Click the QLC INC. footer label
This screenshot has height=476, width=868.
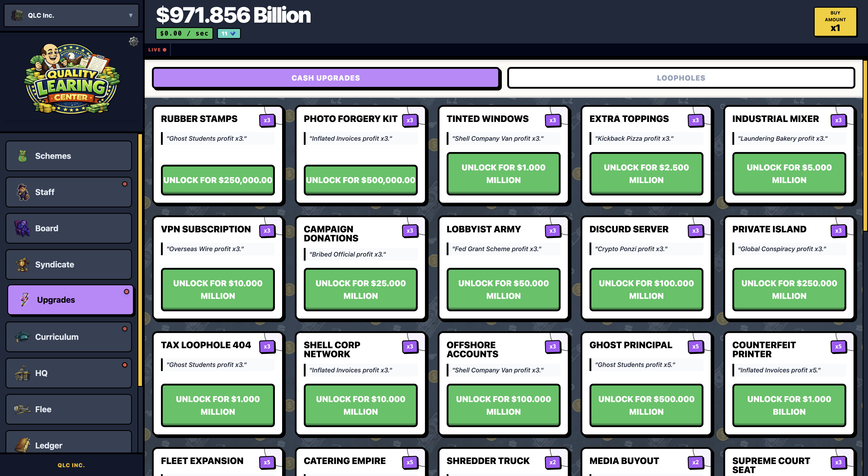tap(71, 465)
